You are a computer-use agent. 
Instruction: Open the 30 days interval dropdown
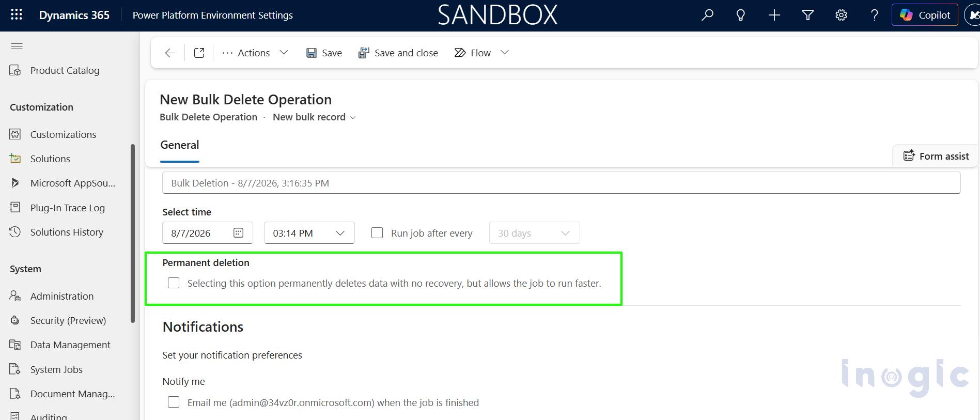click(534, 233)
